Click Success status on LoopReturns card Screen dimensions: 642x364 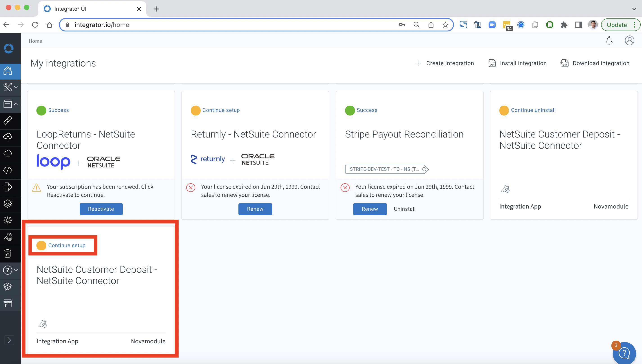[58, 110]
